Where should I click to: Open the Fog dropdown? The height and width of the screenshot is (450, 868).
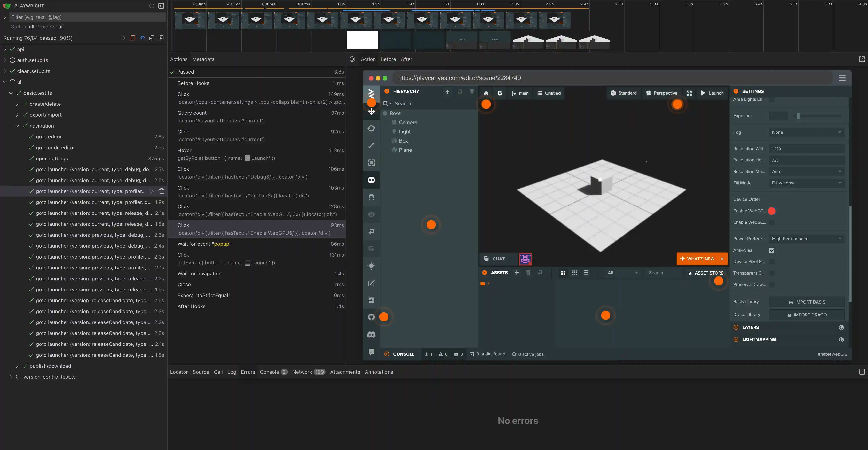(806, 132)
